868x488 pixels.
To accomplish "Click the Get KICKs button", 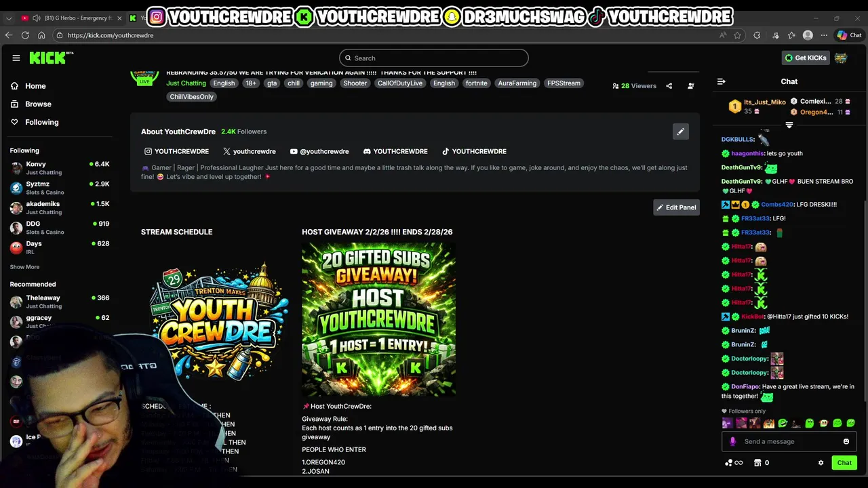I will [806, 58].
